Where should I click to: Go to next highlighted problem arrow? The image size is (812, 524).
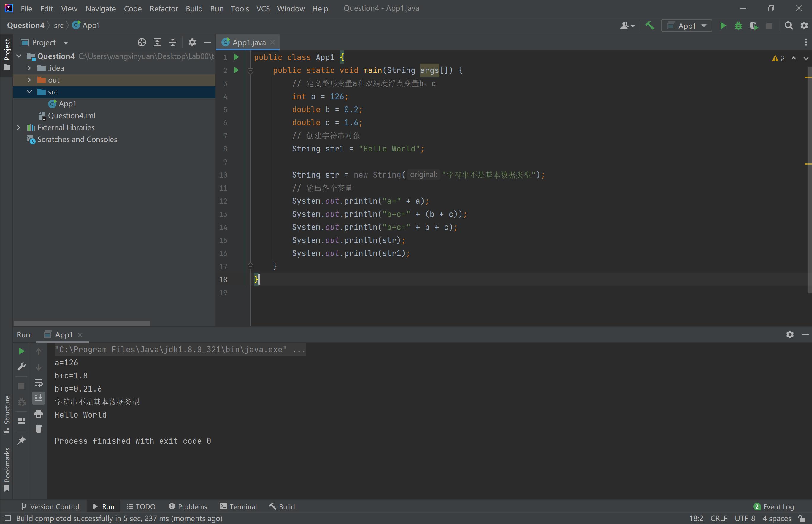click(806, 59)
